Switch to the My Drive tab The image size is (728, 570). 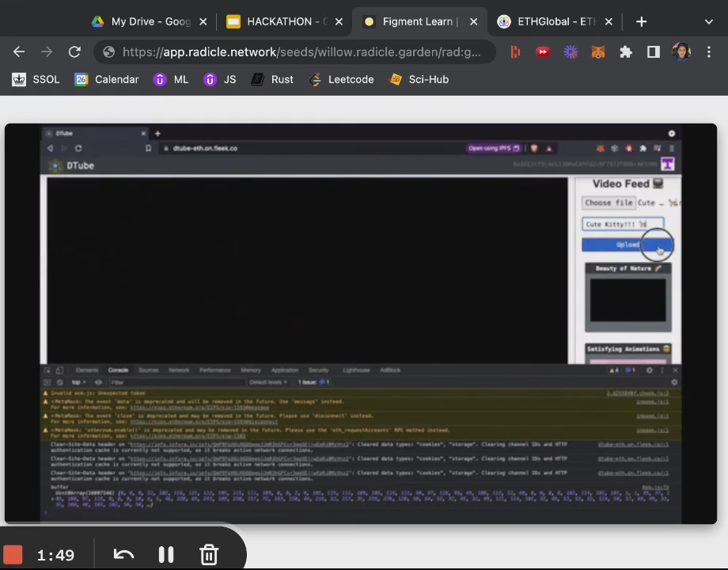[141, 21]
